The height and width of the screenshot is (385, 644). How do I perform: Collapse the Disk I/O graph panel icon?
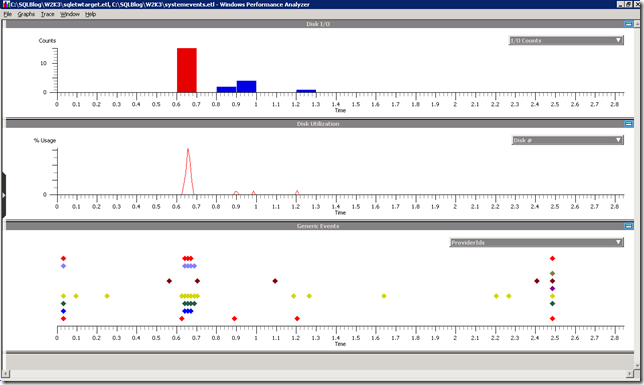tap(628, 24)
